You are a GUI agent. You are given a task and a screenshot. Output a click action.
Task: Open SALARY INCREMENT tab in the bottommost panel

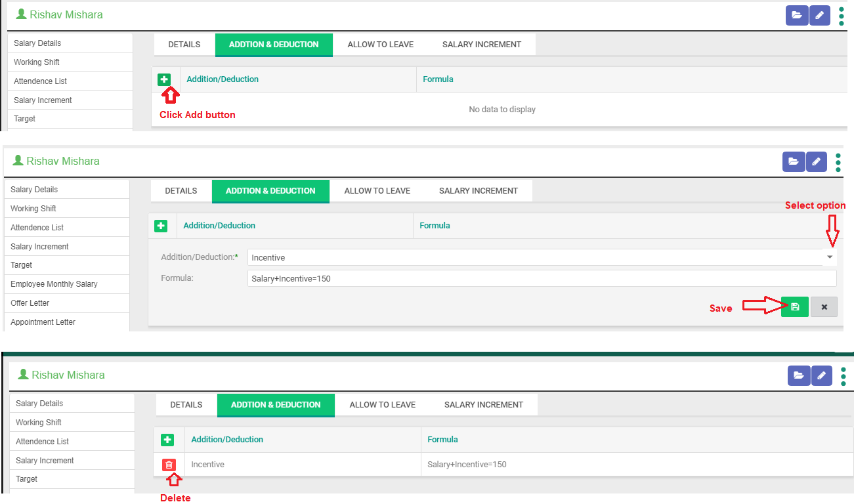[x=484, y=405]
